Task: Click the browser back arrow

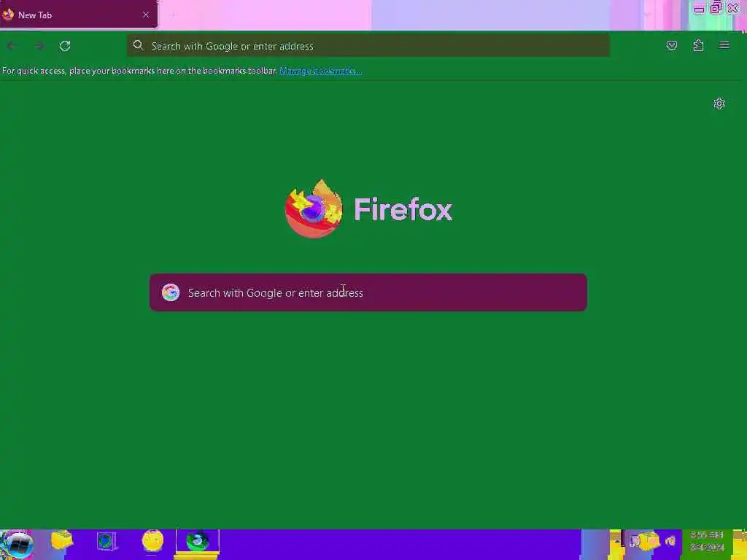Action: 12,46
